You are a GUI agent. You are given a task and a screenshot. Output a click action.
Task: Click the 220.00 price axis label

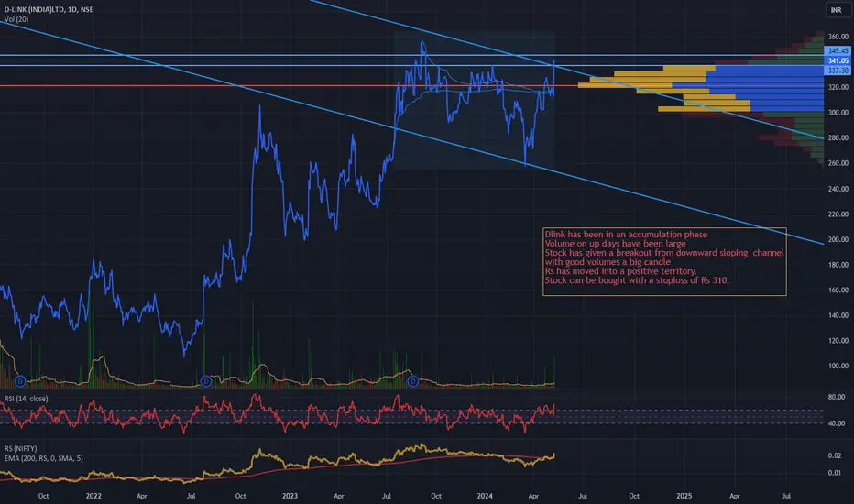[x=838, y=214]
